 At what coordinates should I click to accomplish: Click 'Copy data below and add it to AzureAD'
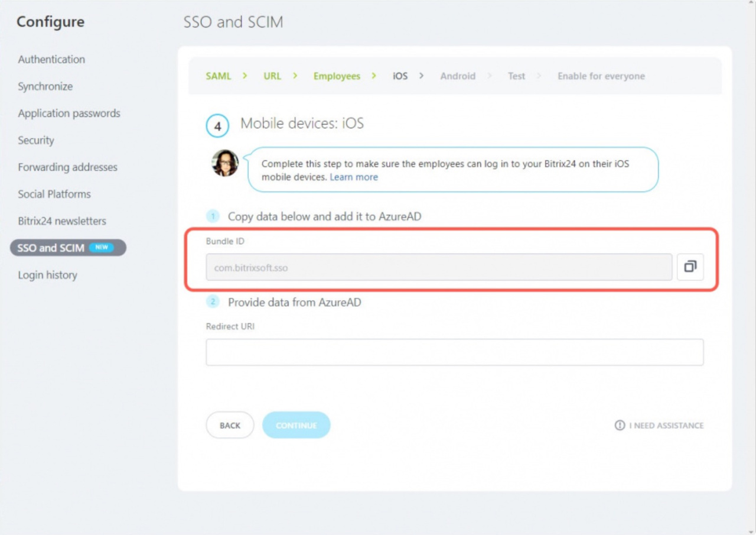pyautogui.click(x=325, y=216)
